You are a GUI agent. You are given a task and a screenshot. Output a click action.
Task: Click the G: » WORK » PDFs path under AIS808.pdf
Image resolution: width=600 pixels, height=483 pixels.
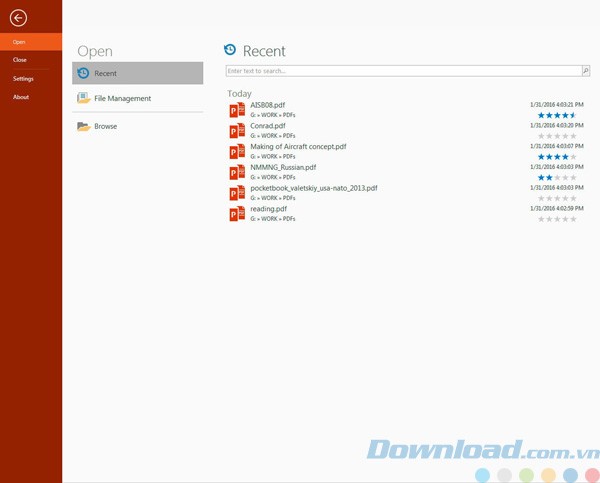pos(273,115)
